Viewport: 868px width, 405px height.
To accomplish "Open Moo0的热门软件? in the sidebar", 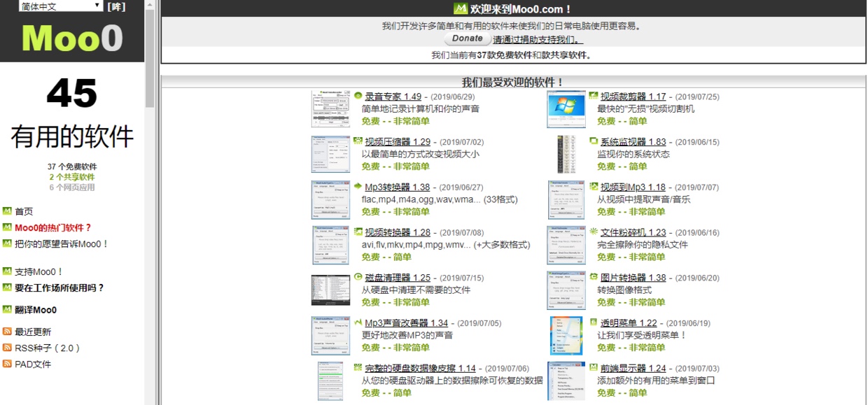I will tap(53, 227).
